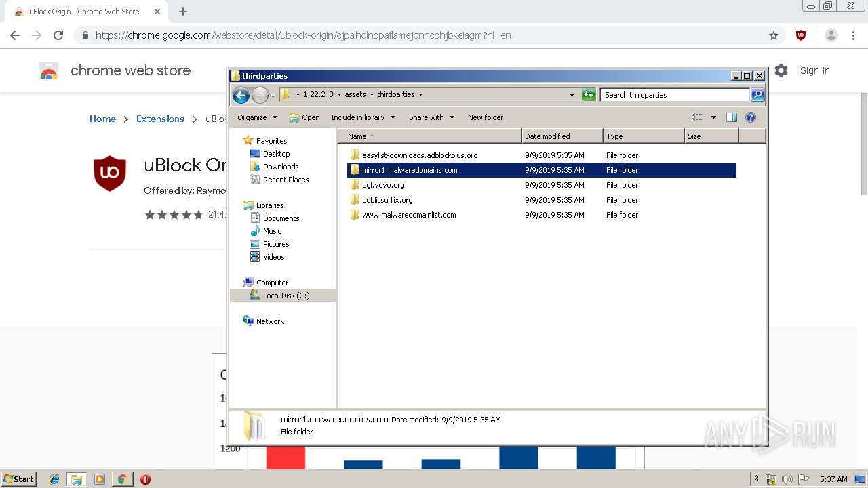Click the Change your view icon
This screenshot has width=868, height=488.
pyautogui.click(x=697, y=117)
